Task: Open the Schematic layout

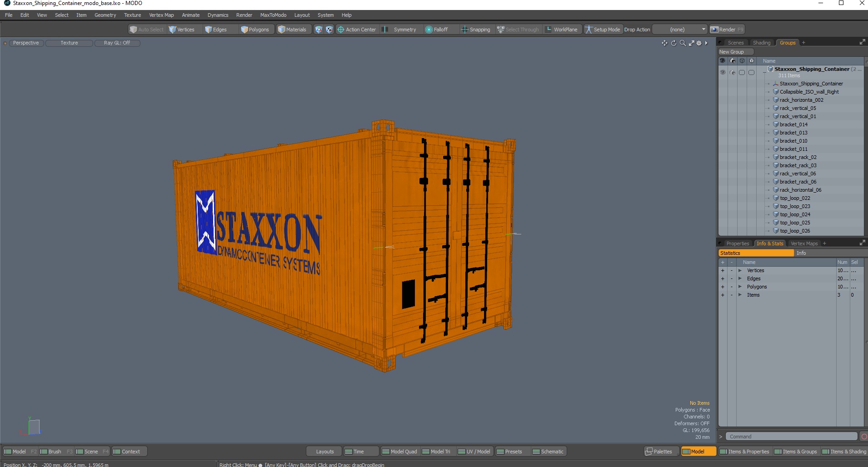Action: pos(548,452)
